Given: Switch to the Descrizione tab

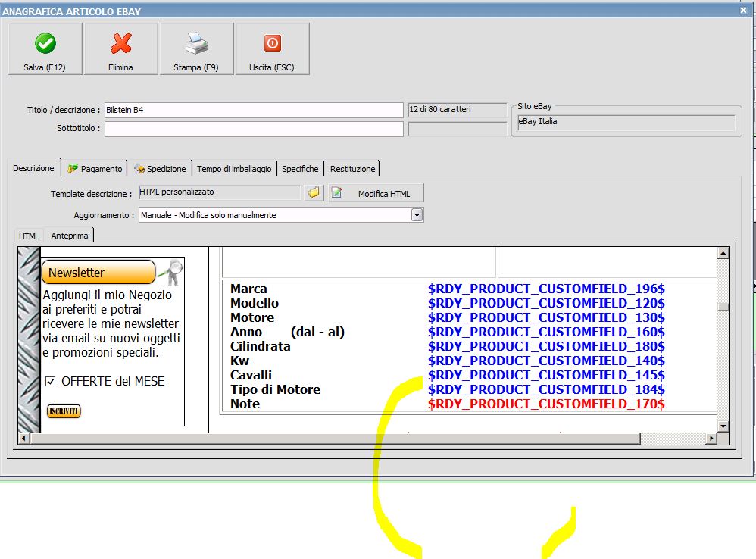Looking at the screenshot, I should coord(33,168).
